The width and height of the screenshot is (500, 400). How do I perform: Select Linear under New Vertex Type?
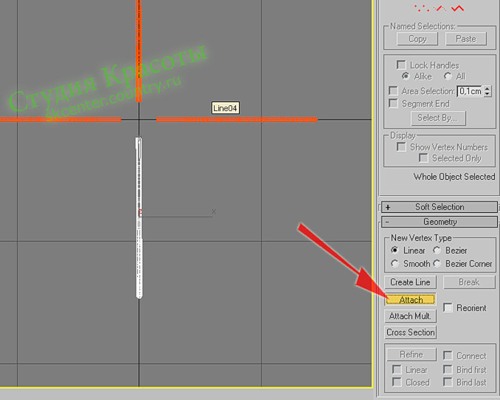click(395, 250)
